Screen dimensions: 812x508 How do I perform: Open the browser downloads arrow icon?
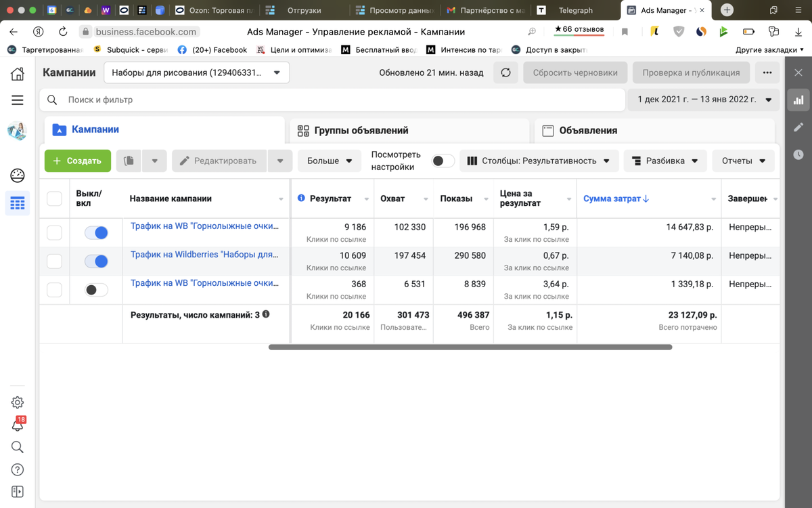coord(798,31)
